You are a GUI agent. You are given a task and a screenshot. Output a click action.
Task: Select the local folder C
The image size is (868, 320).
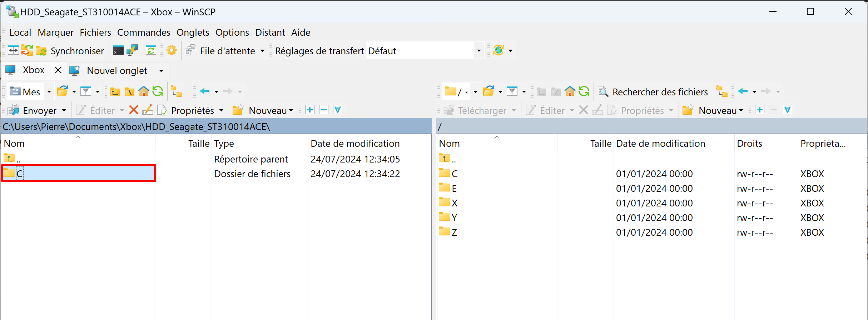[79, 174]
